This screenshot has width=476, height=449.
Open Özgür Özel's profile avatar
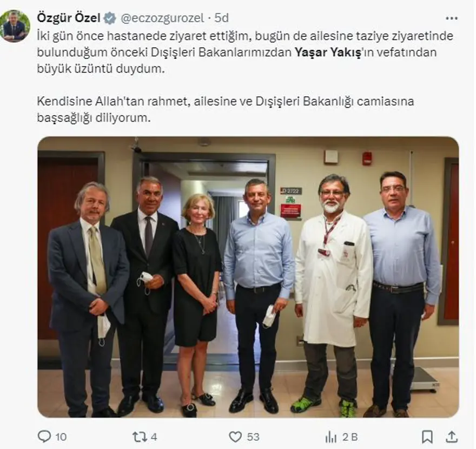[x=15, y=26]
